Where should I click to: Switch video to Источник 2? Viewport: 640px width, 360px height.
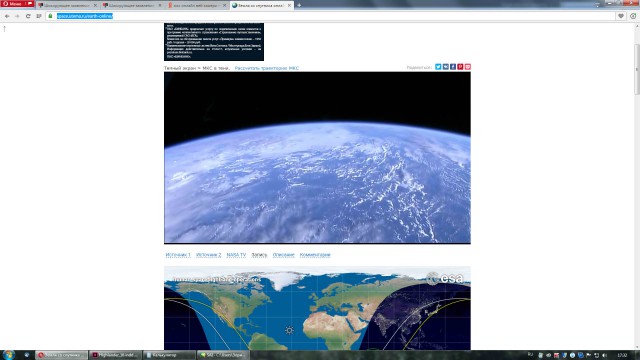pos(209,255)
